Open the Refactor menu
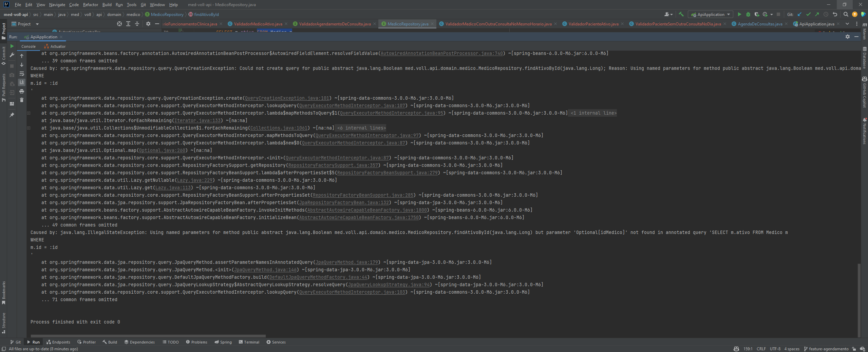This screenshot has width=868, height=352. click(x=90, y=5)
